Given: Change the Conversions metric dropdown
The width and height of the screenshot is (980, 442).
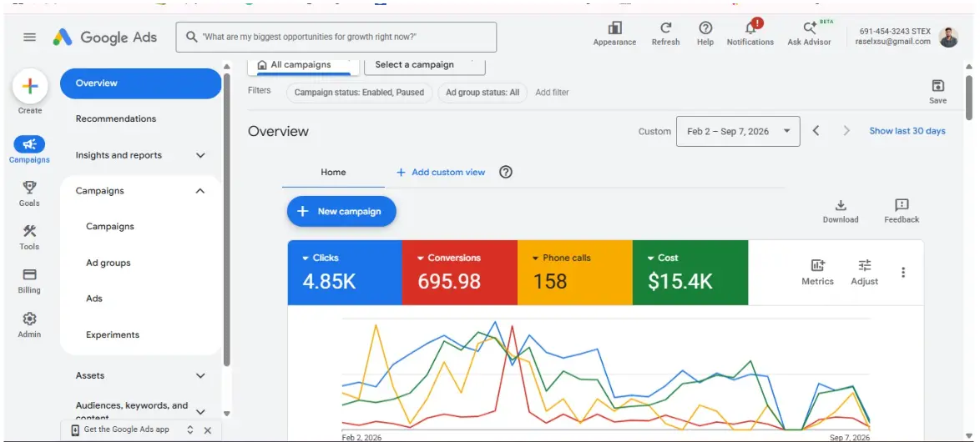Looking at the screenshot, I should [x=449, y=258].
